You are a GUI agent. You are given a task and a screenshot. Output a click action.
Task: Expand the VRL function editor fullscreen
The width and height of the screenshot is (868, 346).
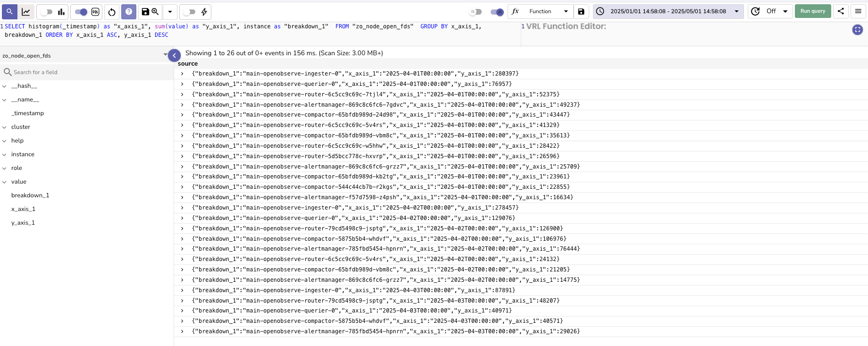coord(857,30)
